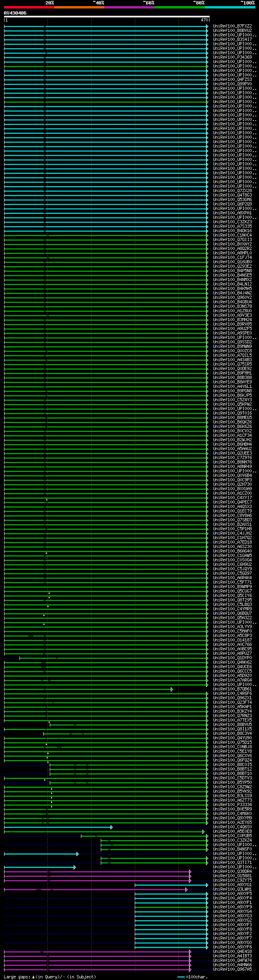This screenshot has height=980, width=259.
Task: Select hit UniRef100_Q4FZS3
Action: pos(232,79)
